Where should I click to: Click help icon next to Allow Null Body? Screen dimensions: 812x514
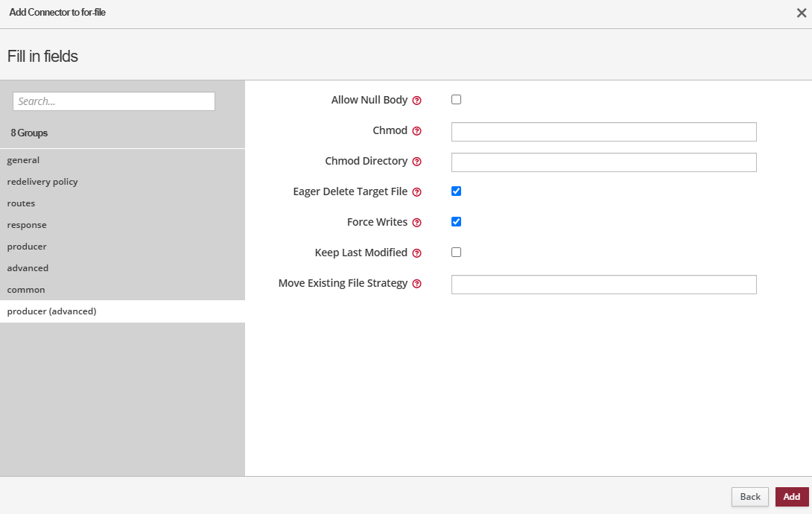coord(417,101)
